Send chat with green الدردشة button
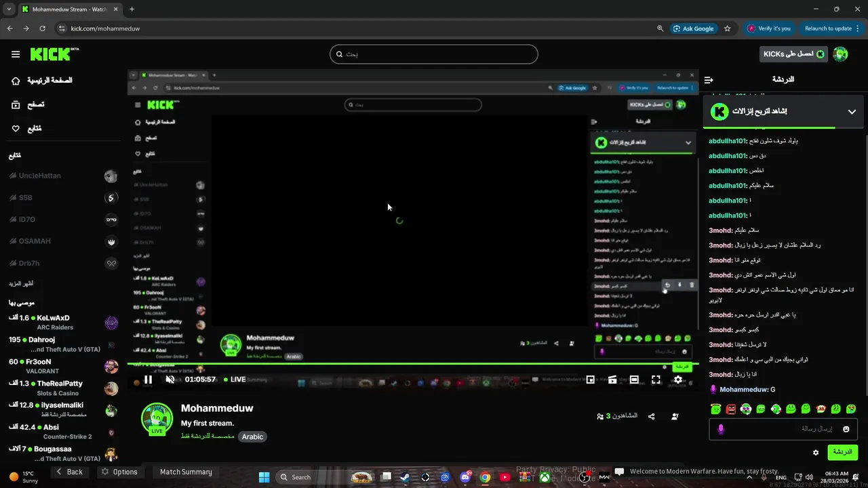The image size is (868, 488). pyautogui.click(x=842, y=452)
